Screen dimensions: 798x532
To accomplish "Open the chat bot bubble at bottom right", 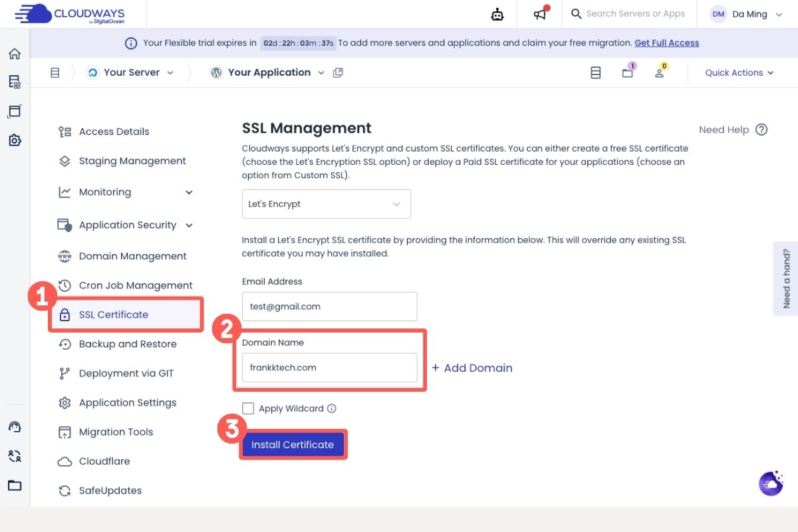I will coord(771,483).
